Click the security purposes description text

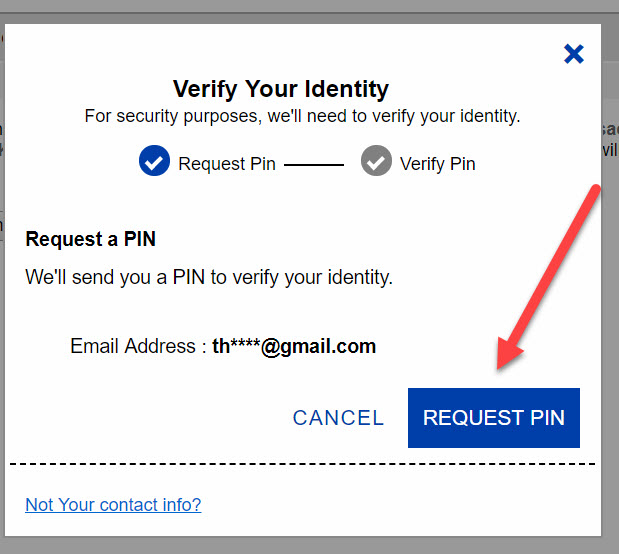[302, 116]
